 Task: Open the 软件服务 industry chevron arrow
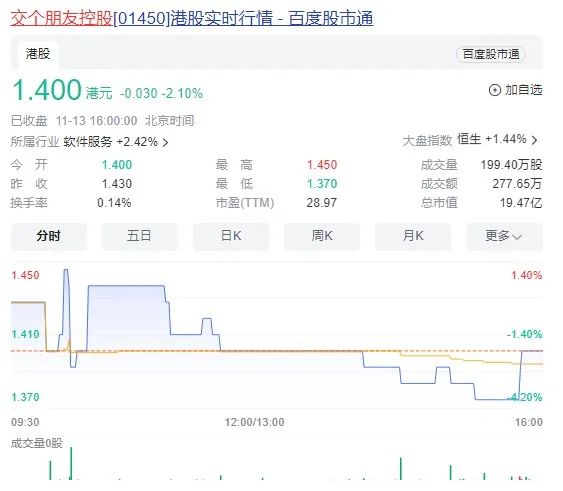point(165,143)
